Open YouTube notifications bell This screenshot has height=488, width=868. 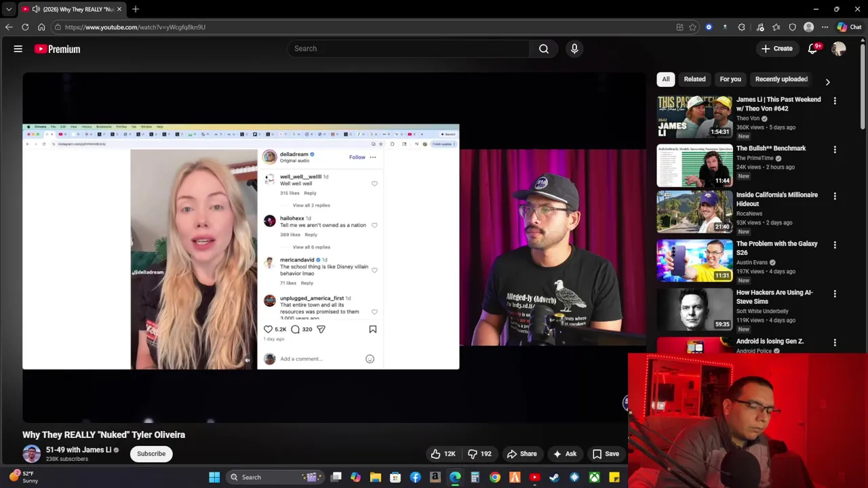pyautogui.click(x=813, y=49)
